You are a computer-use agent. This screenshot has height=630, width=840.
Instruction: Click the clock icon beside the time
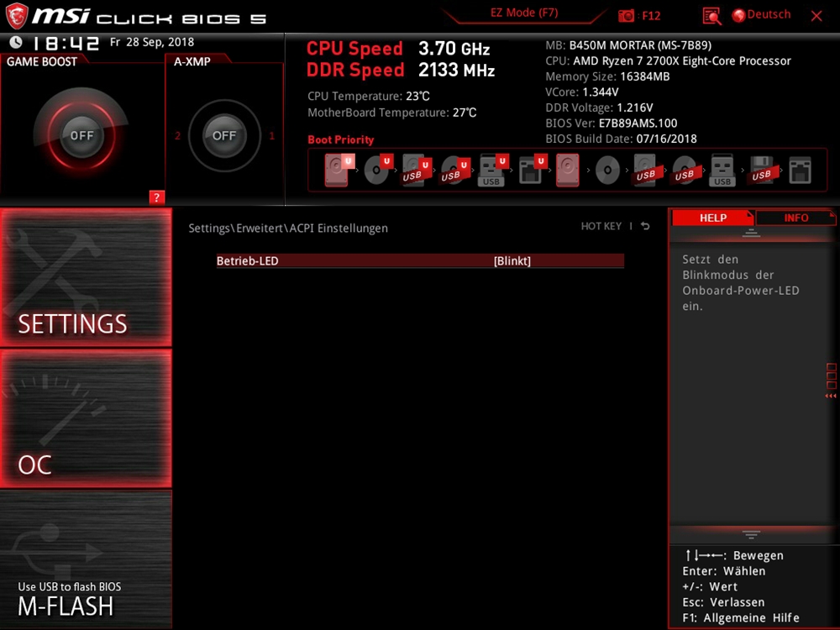[x=16, y=42]
